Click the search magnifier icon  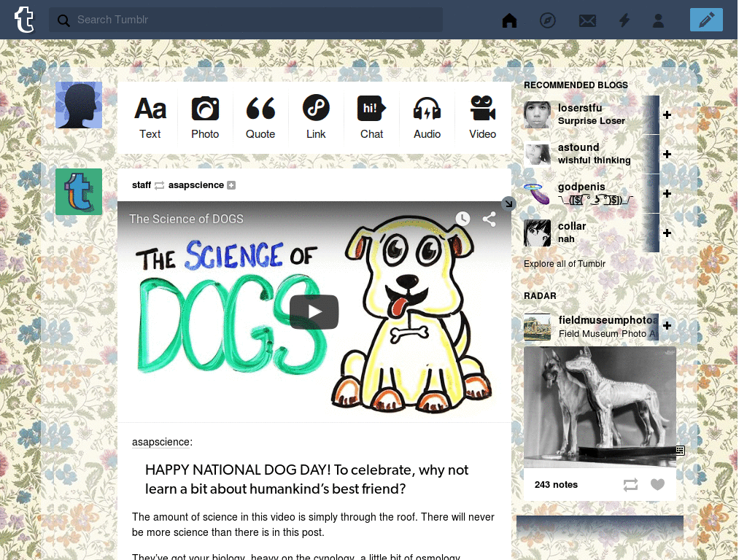[63, 20]
